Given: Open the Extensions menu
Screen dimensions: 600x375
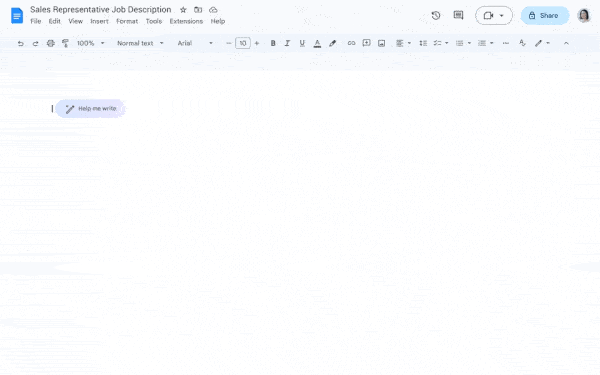Looking at the screenshot, I should [186, 21].
